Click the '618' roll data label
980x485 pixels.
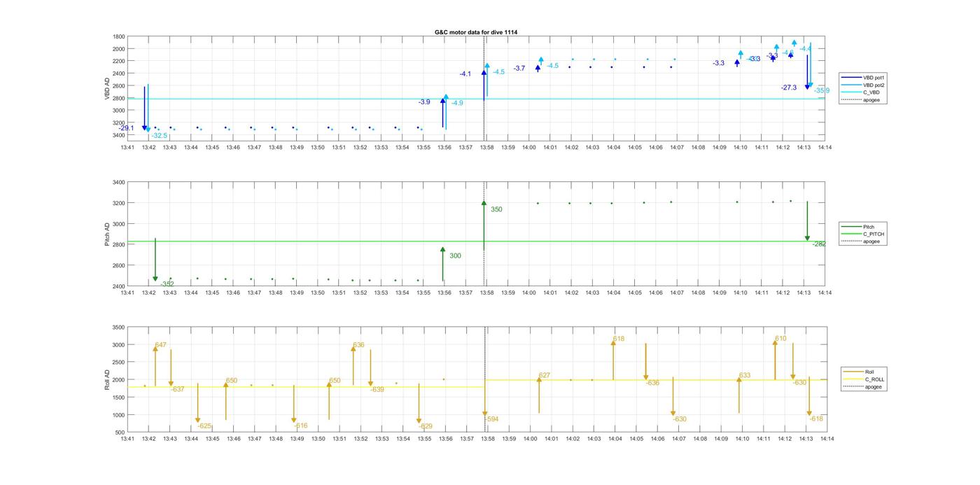(619, 339)
